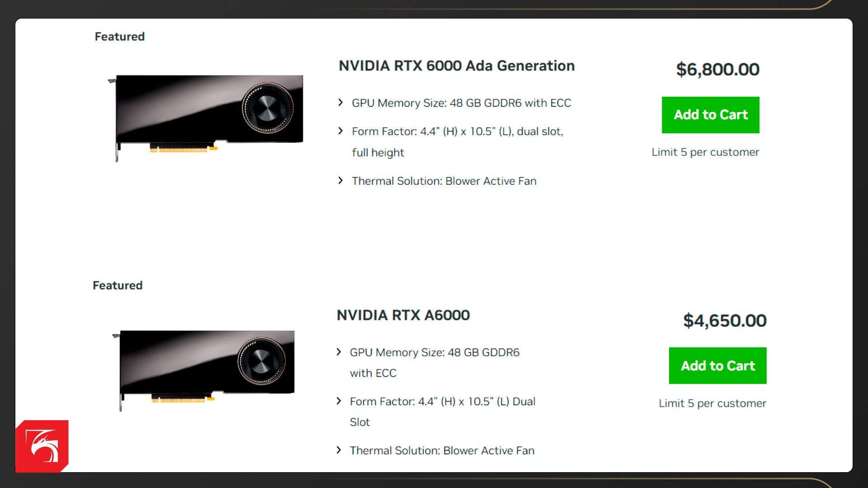Expand GPU Memory chevron for RTX 6000 Ada
868x488 pixels.
click(340, 103)
